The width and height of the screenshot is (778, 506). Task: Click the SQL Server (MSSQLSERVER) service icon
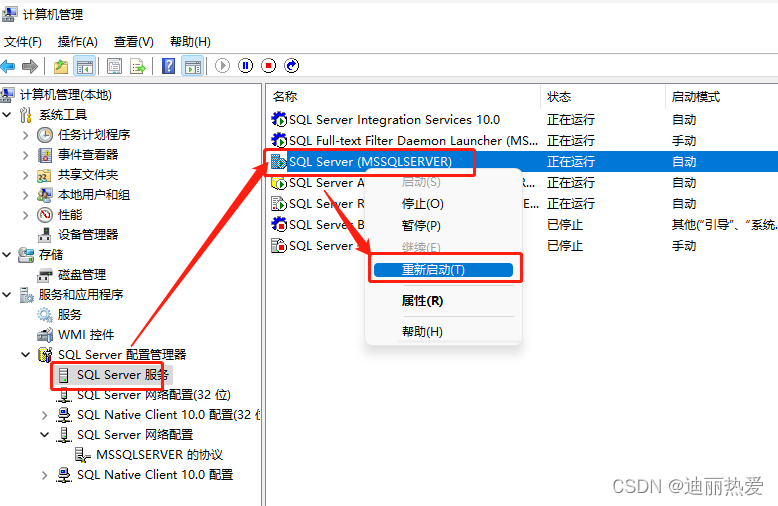(279, 162)
